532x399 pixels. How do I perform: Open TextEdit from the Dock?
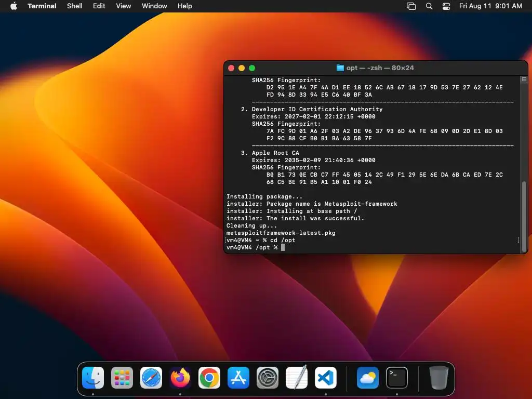point(297,377)
